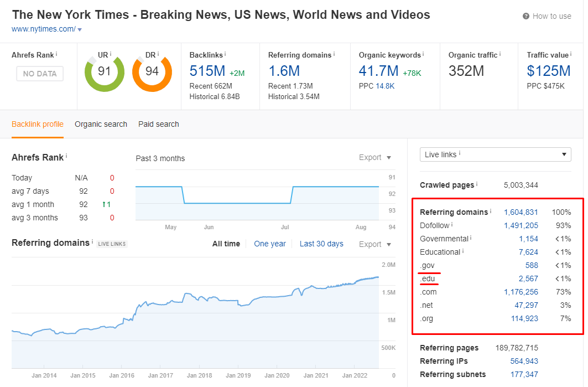Switch to the Organic search tab

[101, 124]
